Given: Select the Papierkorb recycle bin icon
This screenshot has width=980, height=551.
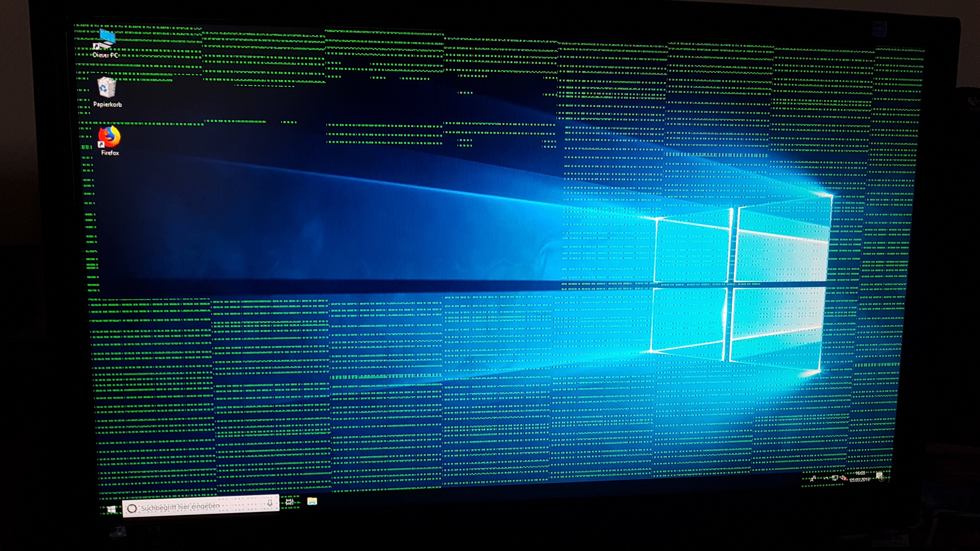Looking at the screenshot, I should tap(106, 87).
